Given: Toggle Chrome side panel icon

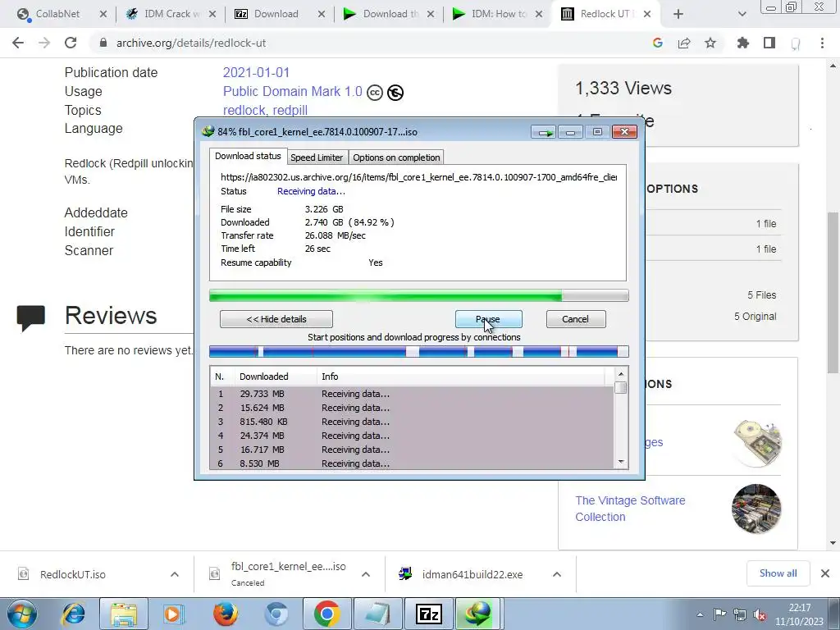Looking at the screenshot, I should tap(769, 43).
